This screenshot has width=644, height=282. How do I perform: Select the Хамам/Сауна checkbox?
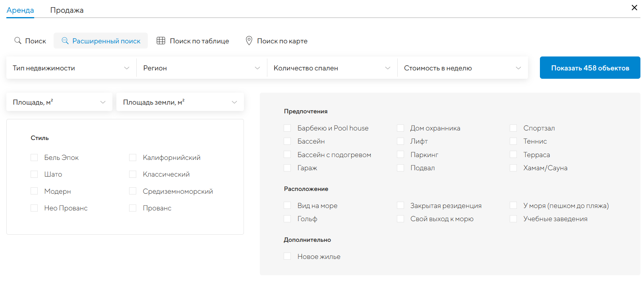[513, 168]
